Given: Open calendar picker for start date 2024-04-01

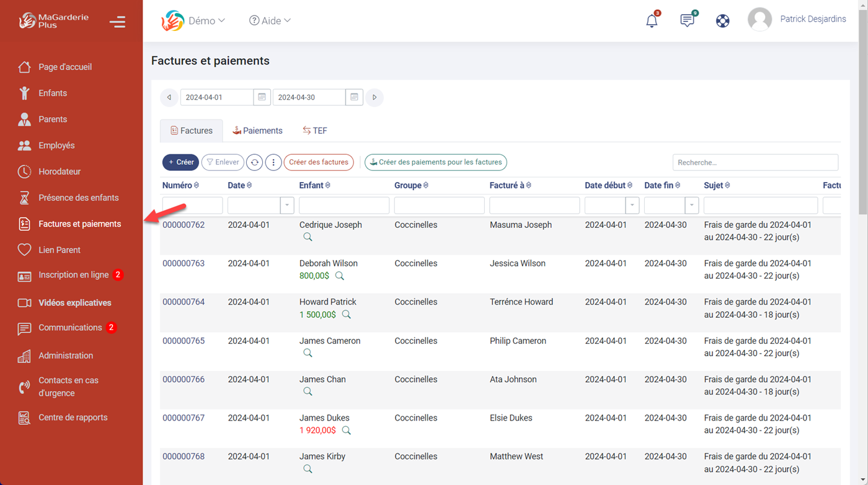Looking at the screenshot, I should pyautogui.click(x=262, y=97).
